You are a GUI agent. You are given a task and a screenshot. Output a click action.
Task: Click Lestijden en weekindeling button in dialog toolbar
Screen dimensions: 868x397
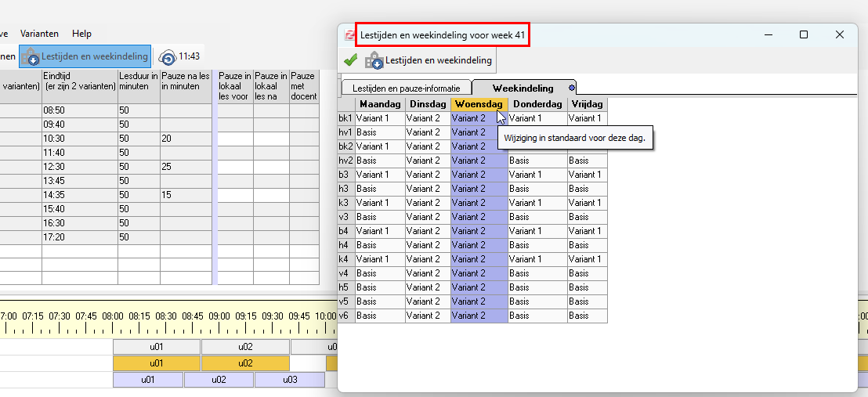(x=428, y=60)
